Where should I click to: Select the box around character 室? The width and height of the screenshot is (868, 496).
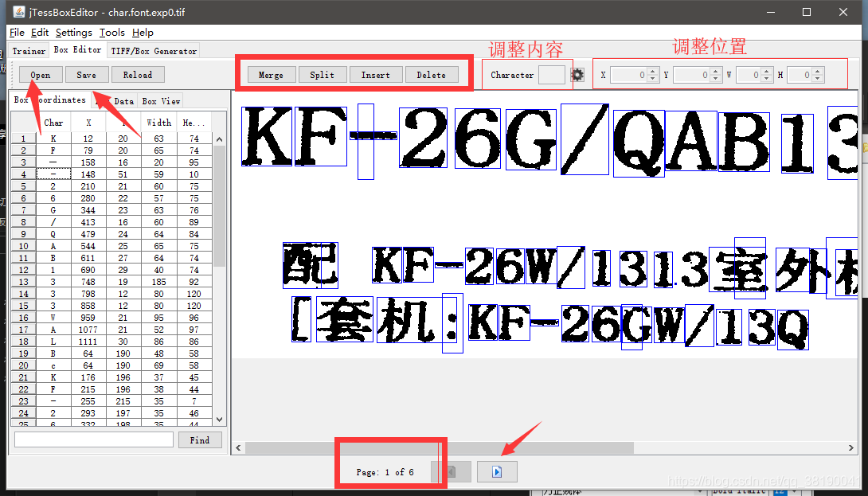[738, 270]
